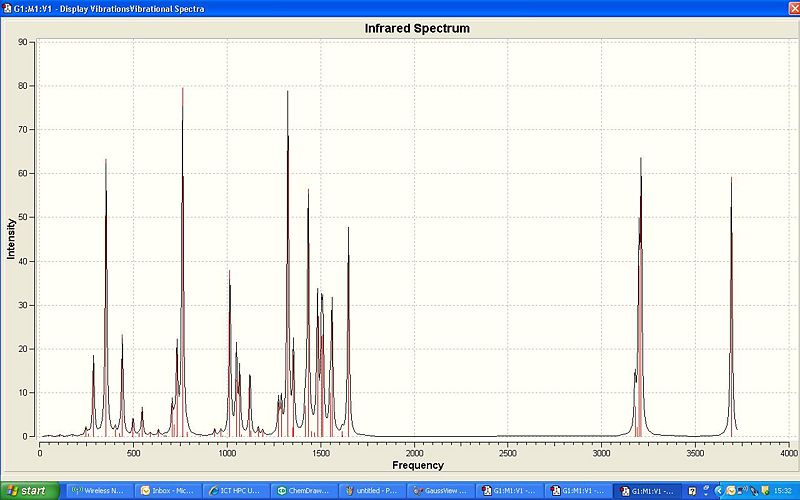The width and height of the screenshot is (800, 500).
Task: Switch to the untitled Paint-style taskbar window
Action: [373, 491]
